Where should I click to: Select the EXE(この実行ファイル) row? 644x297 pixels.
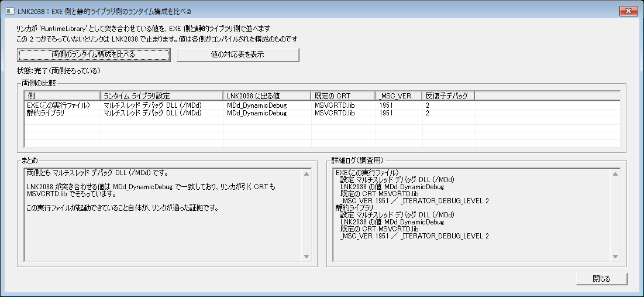(322, 105)
